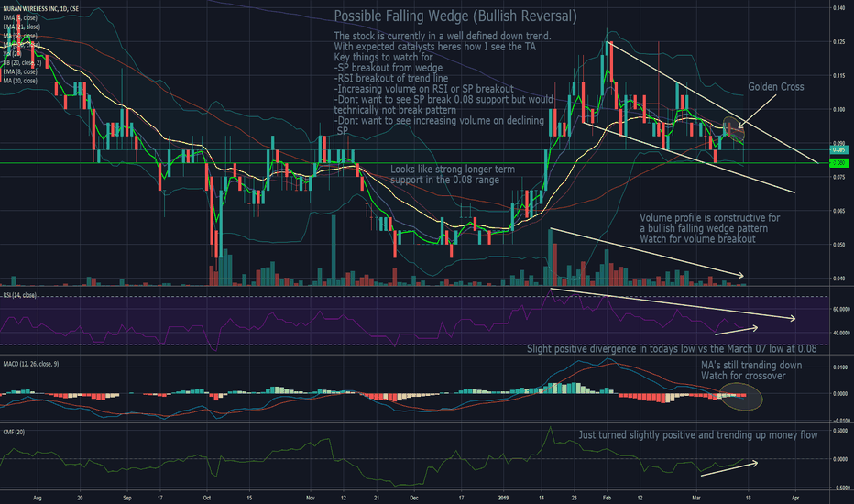
Task: Click the 0.100 price scale value
Action: [x=838, y=110]
